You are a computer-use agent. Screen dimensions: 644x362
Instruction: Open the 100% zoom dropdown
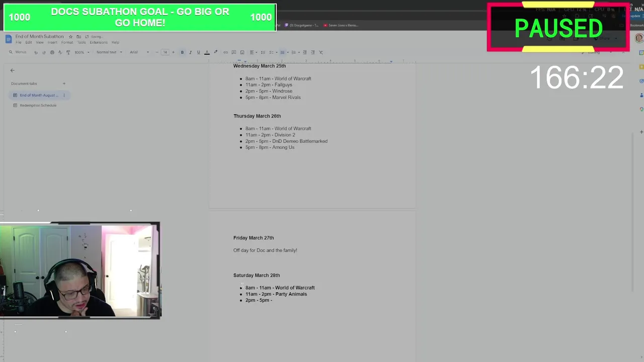point(82,52)
